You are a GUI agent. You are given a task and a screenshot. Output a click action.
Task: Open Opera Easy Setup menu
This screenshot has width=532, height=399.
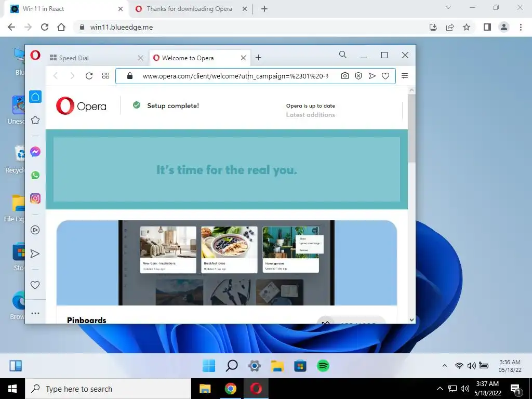pyautogui.click(x=404, y=76)
